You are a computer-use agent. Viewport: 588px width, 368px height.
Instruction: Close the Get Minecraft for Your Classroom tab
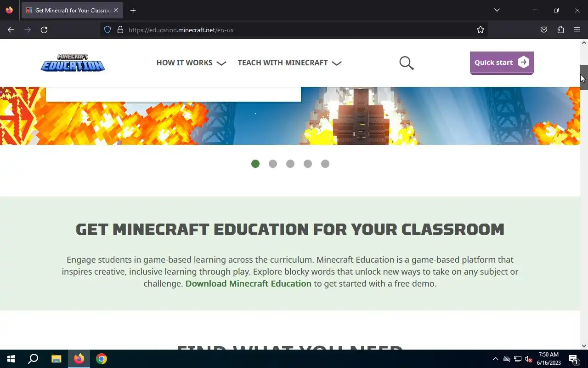tap(116, 10)
